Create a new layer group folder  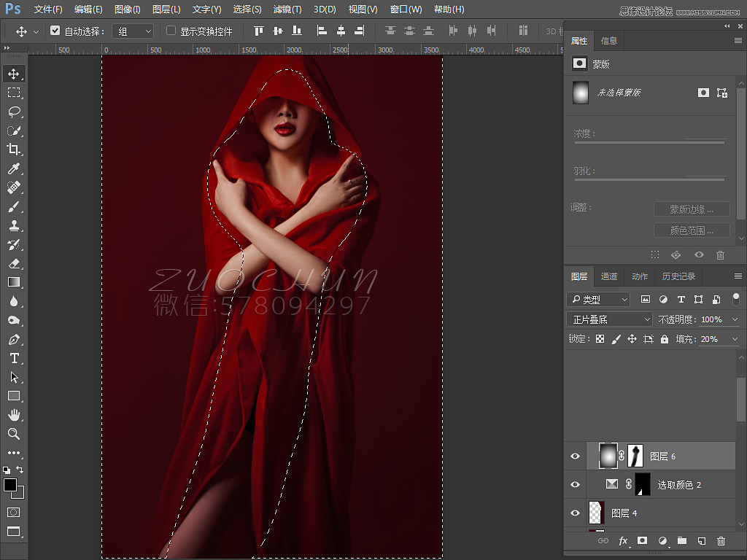click(x=682, y=541)
